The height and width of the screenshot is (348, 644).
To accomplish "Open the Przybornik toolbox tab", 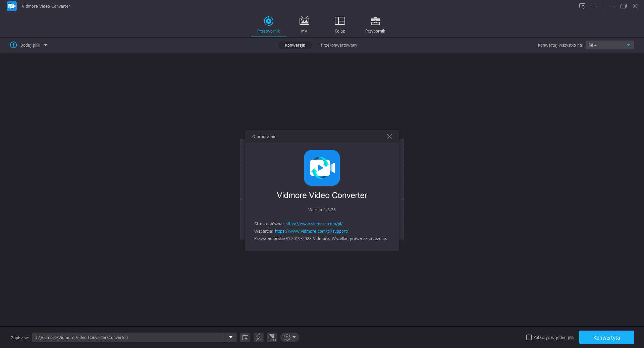I will (x=375, y=25).
